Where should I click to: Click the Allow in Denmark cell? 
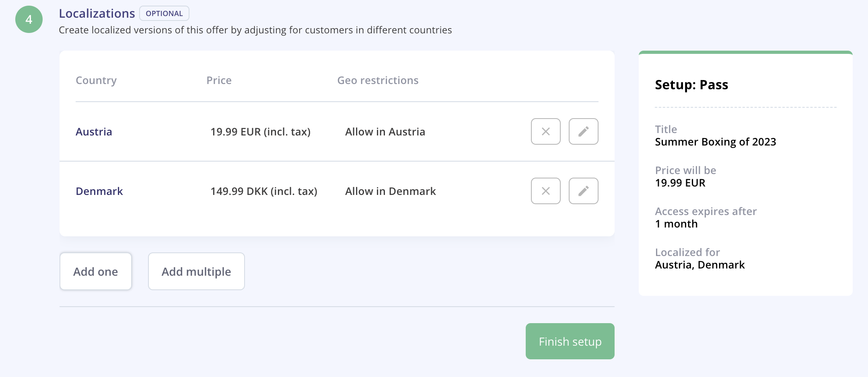[391, 191]
